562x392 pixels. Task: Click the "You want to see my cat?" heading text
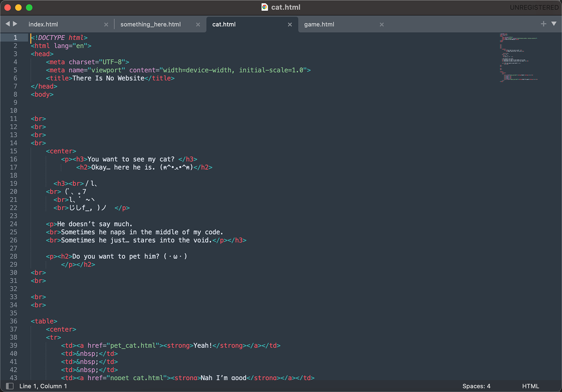(131, 159)
